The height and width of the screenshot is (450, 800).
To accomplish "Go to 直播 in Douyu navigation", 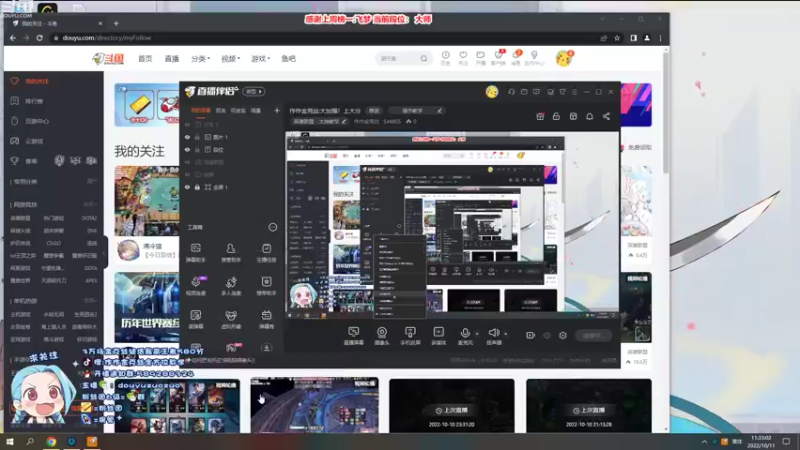I will point(171,59).
